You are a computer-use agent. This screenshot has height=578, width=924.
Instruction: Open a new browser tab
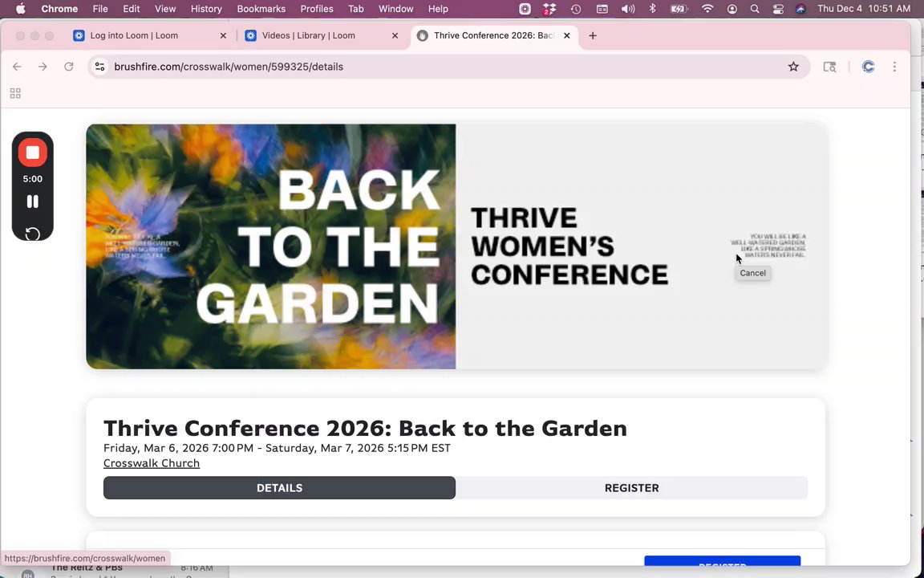click(x=593, y=35)
